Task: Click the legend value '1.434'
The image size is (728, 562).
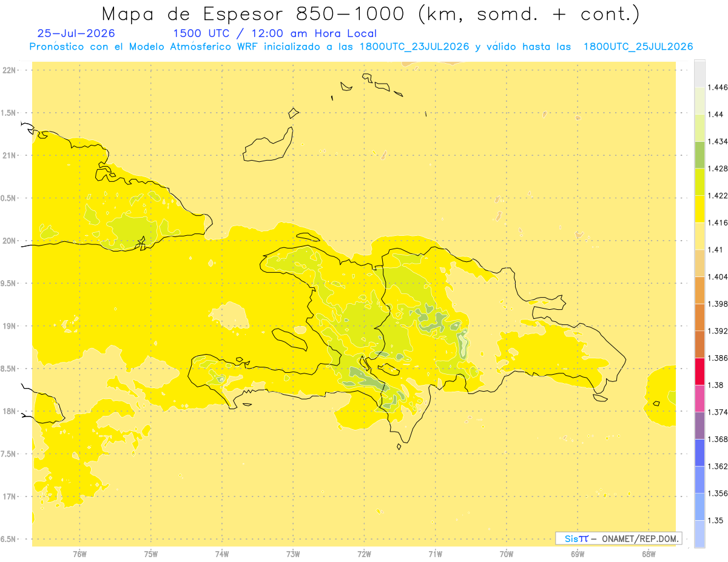Action: pos(719,141)
